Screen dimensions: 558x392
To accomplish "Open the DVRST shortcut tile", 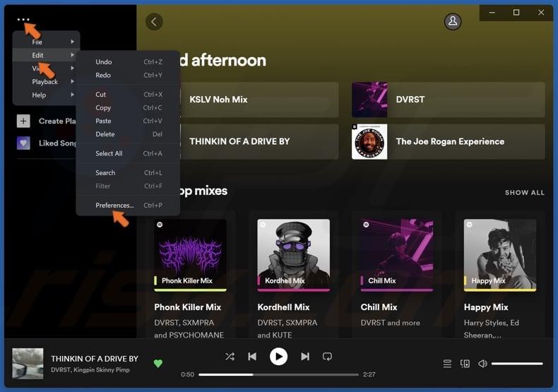I will [448, 100].
